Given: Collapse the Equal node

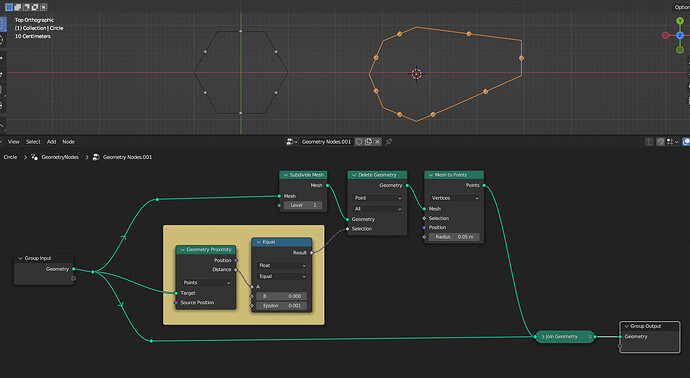Looking at the screenshot, I should tap(258, 242).
